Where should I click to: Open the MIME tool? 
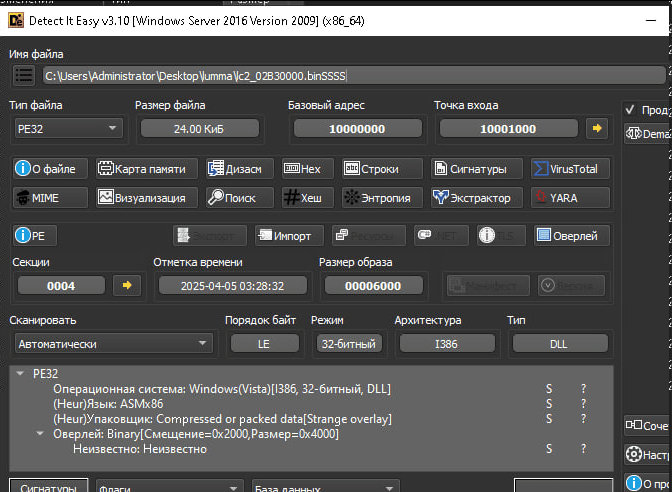pyautogui.click(x=50, y=198)
